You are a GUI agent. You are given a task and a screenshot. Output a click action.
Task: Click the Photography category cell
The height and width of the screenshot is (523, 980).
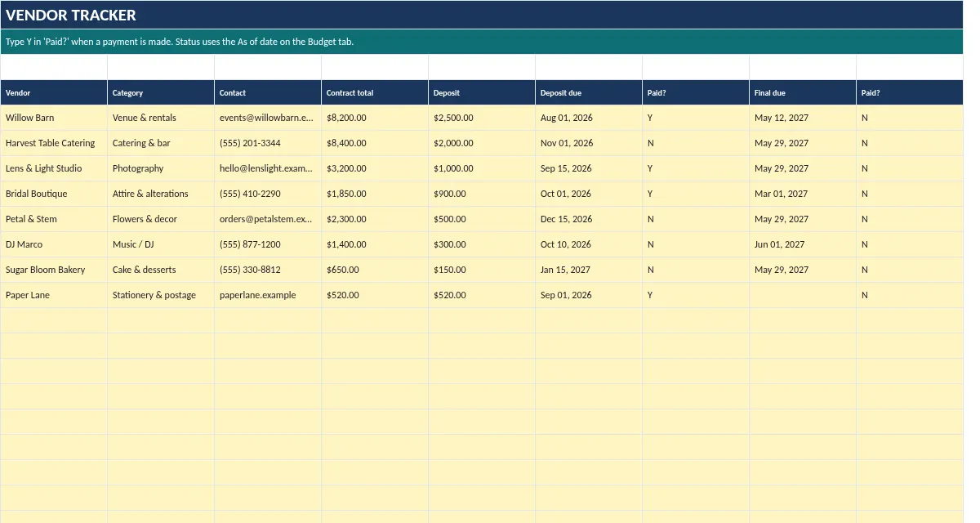(x=161, y=168)
